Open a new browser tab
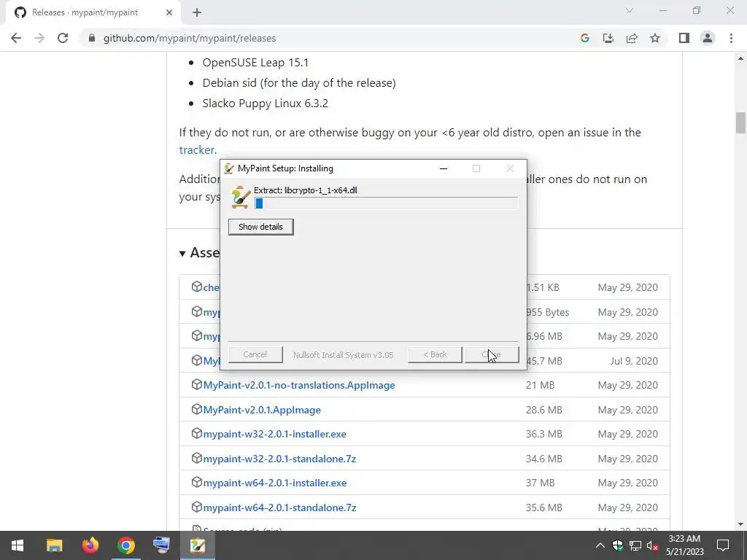 tap(197, 13)
